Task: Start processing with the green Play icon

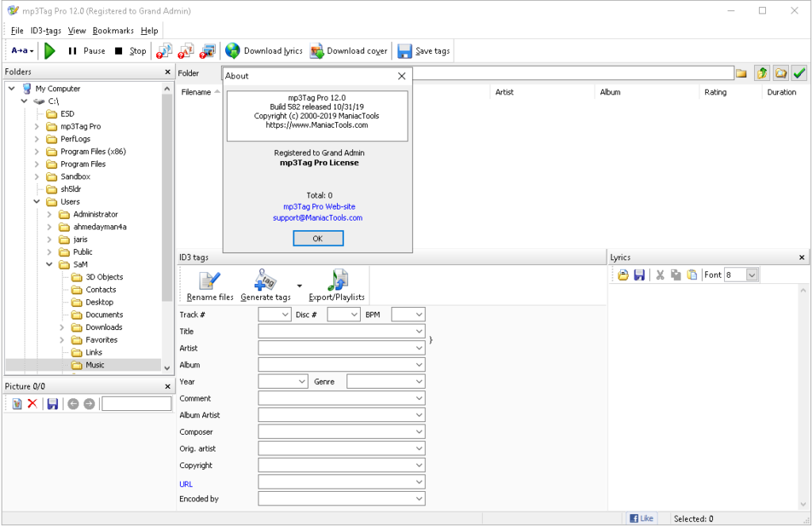Action: [x=49, y=50]
